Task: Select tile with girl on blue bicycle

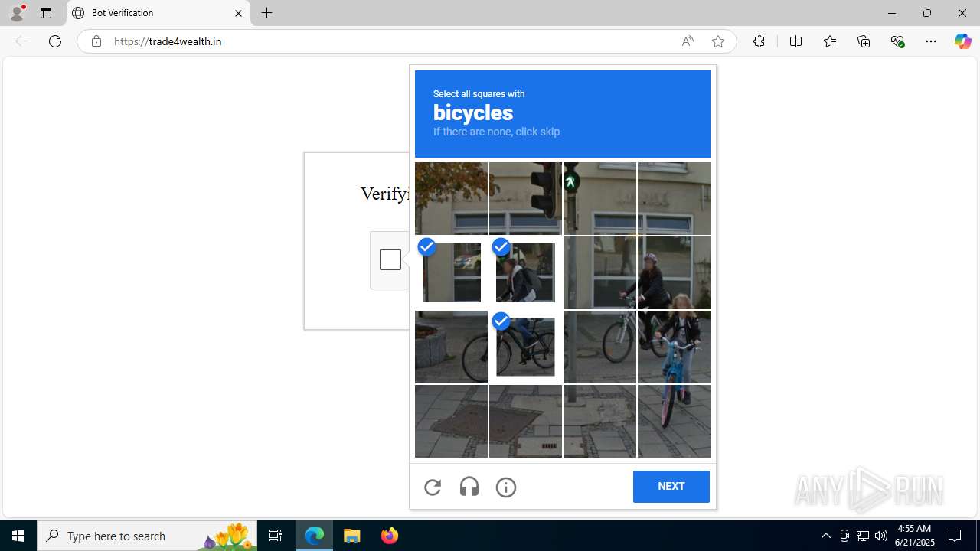Action: point(674,347)
